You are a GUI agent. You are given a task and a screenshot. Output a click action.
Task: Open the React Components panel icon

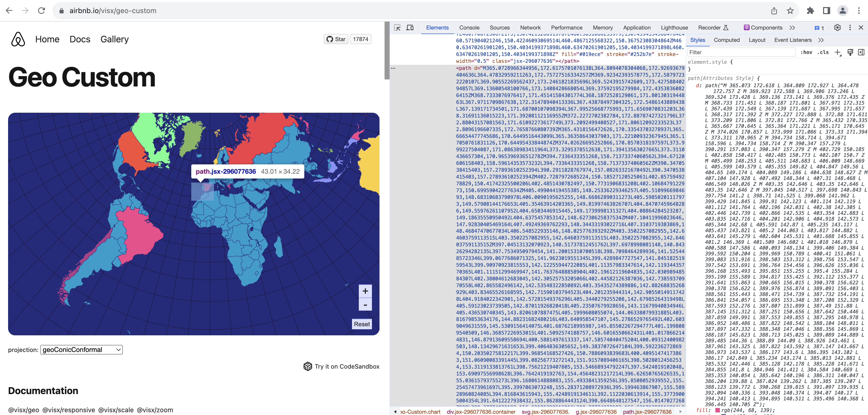(747, 27)
